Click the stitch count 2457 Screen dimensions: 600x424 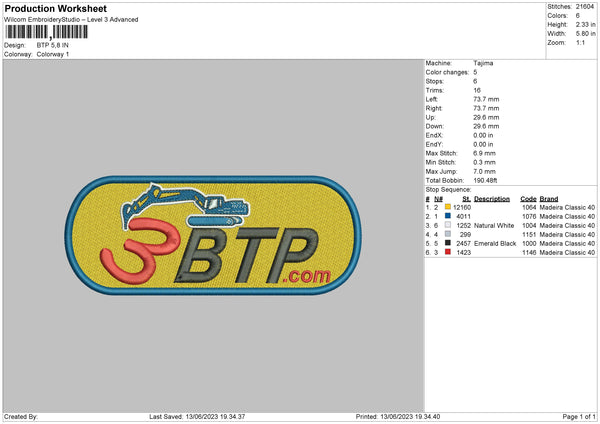[x=463, y=243]
